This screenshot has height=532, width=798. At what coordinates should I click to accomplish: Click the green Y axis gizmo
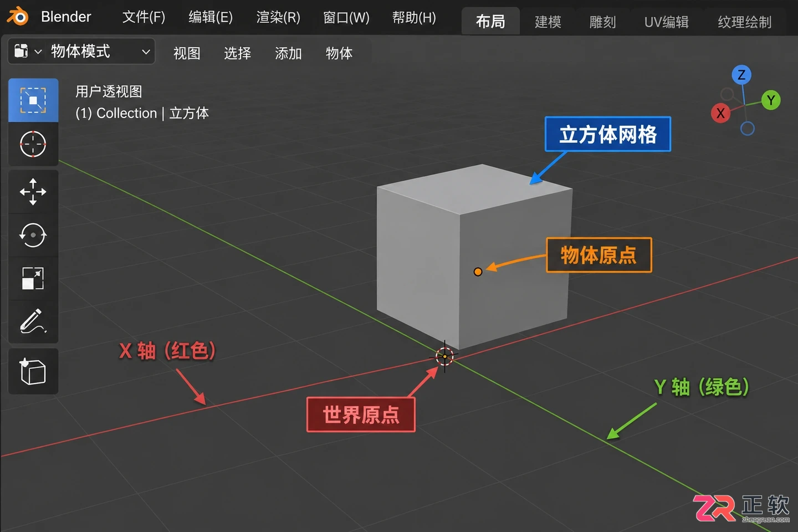tap(771, 100)
